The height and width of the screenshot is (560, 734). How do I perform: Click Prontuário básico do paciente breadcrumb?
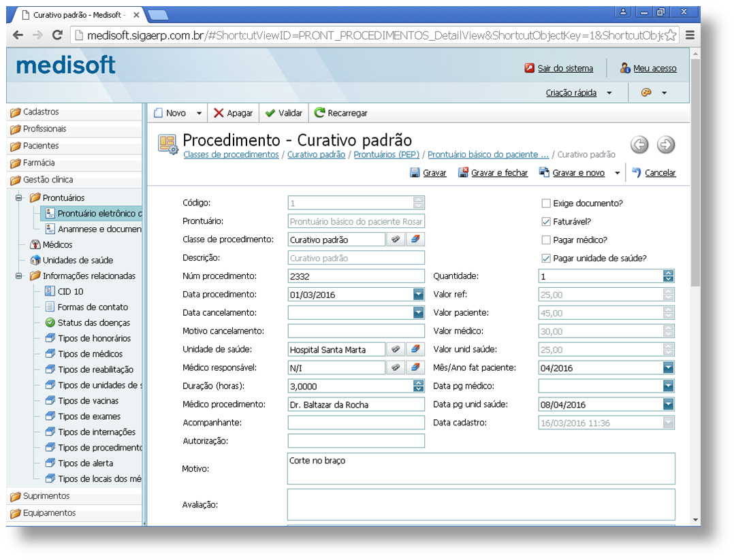tap(488, 155)
